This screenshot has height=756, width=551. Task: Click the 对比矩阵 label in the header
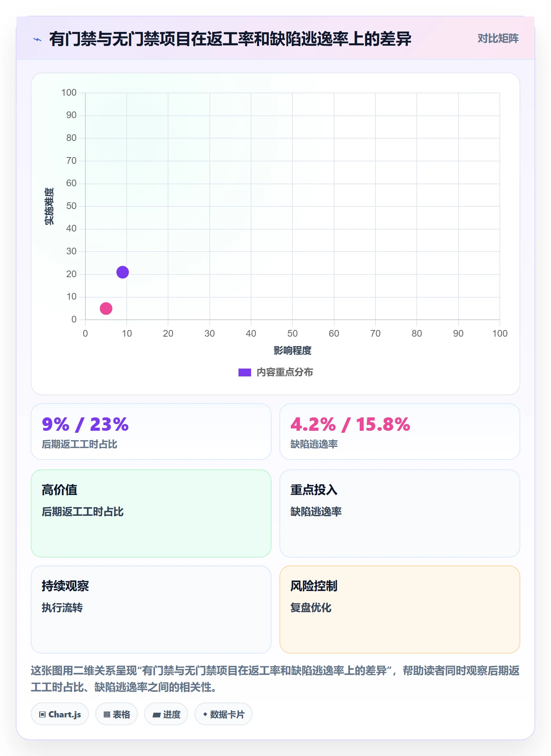[498, 39]
